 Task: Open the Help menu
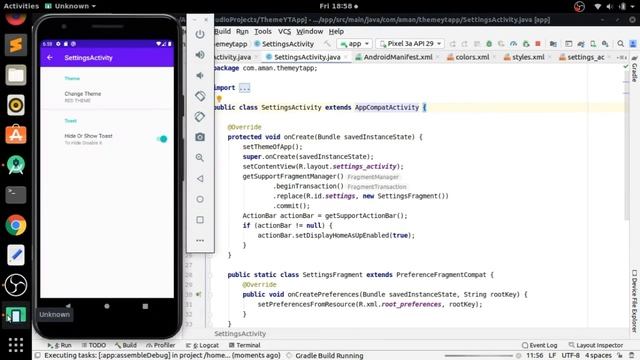(x=336, y=31)
